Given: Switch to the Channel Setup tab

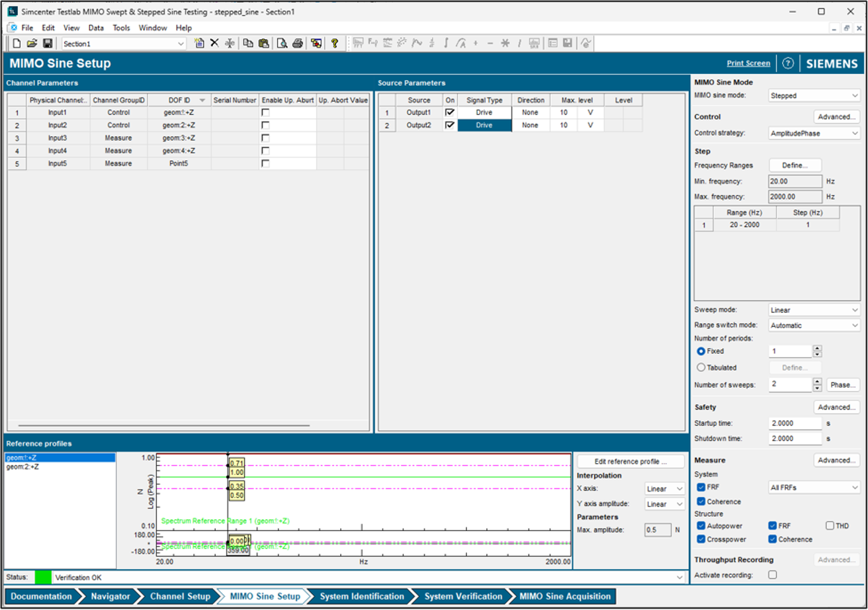Looking at the screenshot, I should [180, 596].
